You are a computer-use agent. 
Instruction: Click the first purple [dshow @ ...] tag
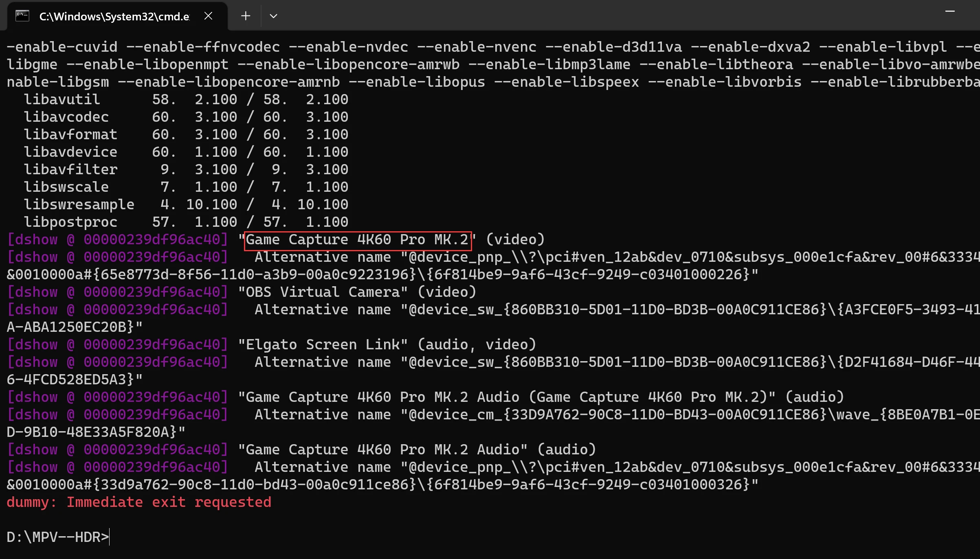click(x=117, y=240)
